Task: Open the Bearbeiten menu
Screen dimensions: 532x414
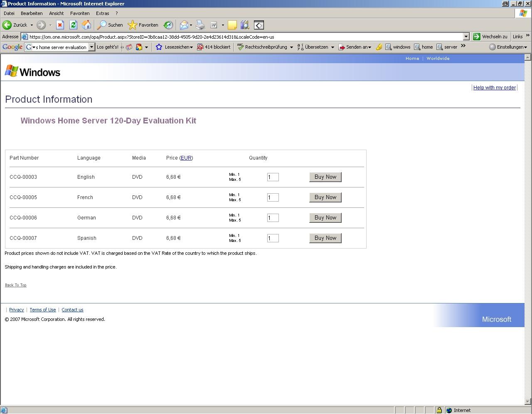Action: pos(32,13)
